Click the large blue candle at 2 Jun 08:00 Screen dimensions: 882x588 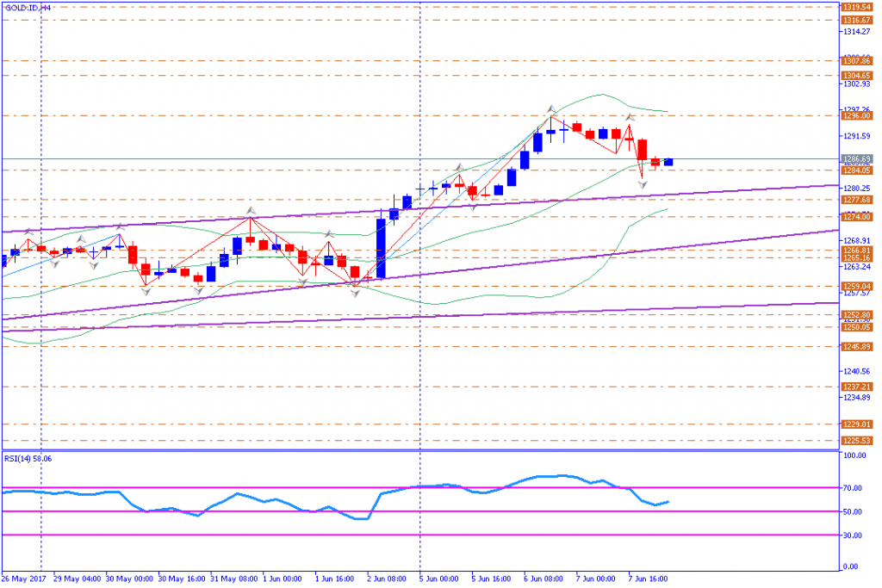point(381,248)
